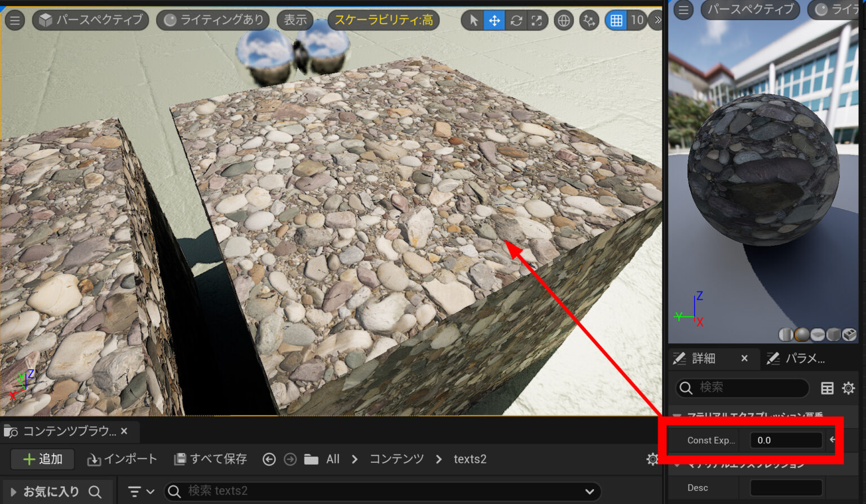Screen dimensions: 866x504
Task: Toggle world/local coordinate space with globe icon
Action: [563, 20]
